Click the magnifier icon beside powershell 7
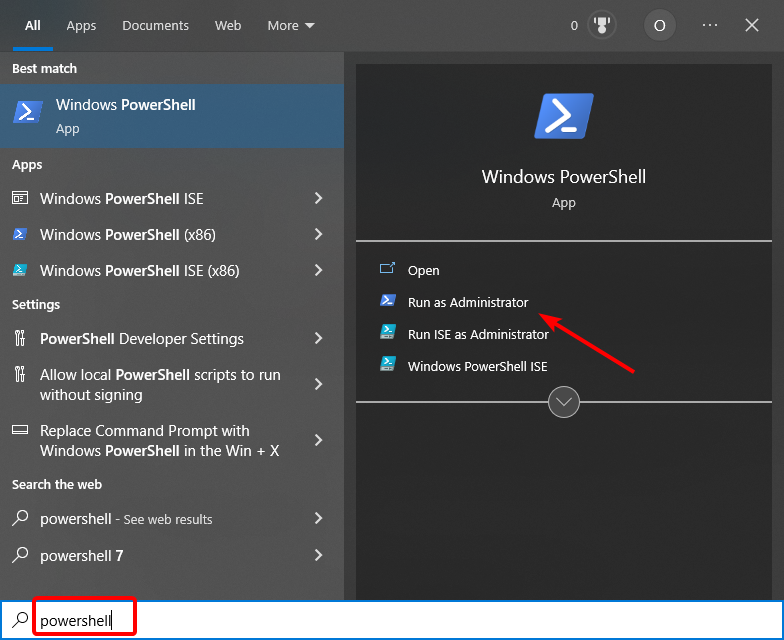 [x=20, y=554]
